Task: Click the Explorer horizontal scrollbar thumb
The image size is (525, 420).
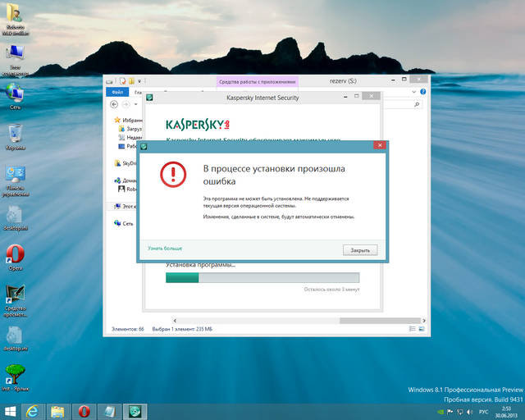Action: (x=380, y=321)
